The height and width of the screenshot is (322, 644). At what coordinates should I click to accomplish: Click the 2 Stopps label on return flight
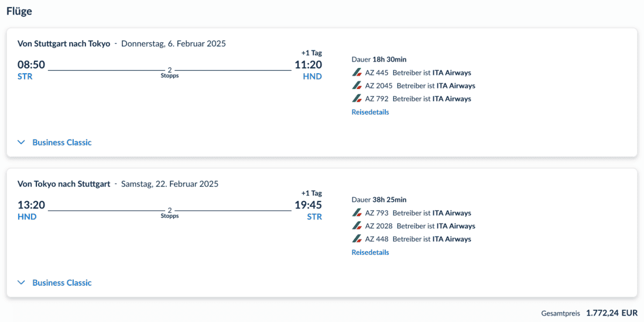(x=170, y=213)
